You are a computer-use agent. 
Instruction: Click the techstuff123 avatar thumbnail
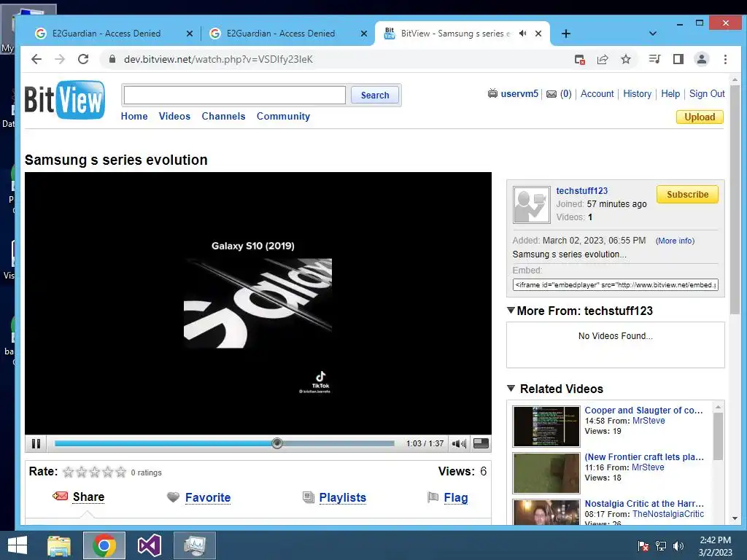[531, 205]
